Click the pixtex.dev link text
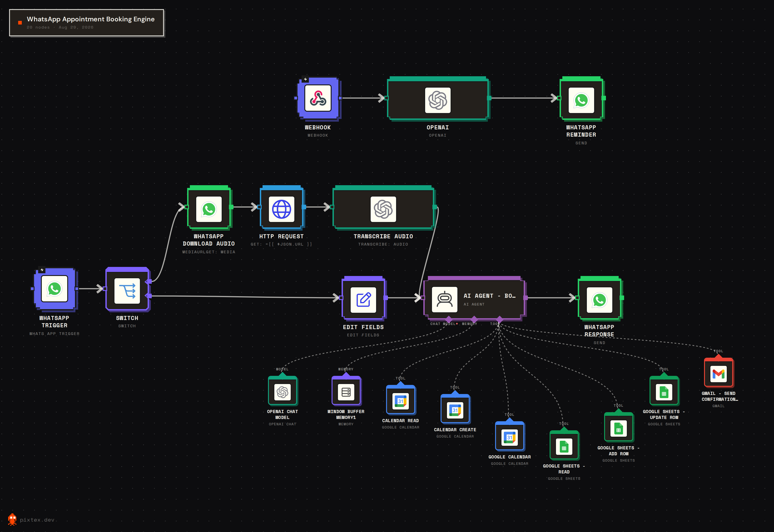Viewport: 774px width, 532px height. click(37, 520)
